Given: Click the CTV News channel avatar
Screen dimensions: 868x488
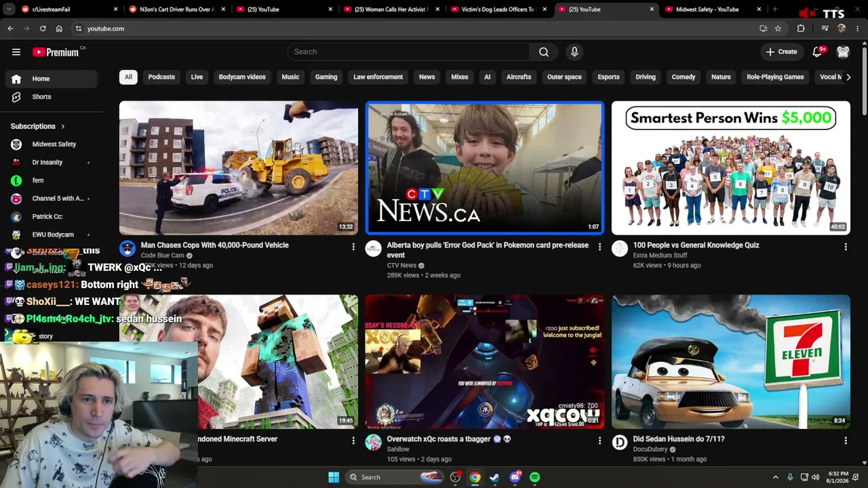Looking at the screenshot, I should (x=374, y=249).
